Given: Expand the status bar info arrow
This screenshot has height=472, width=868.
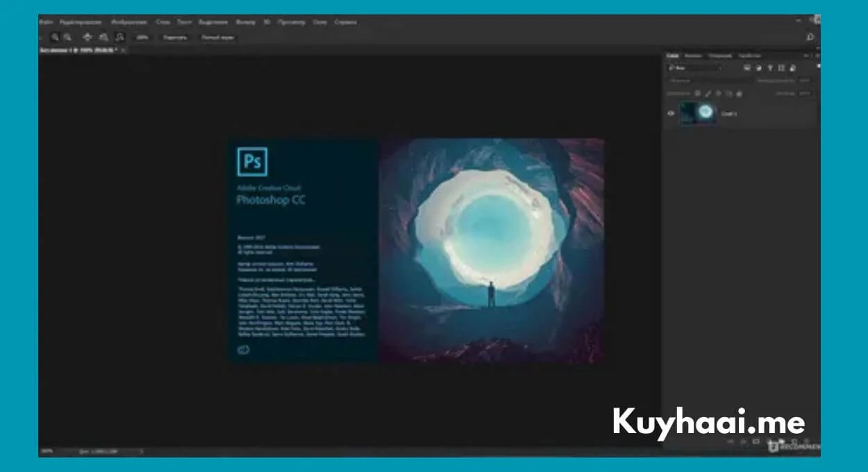Looking at the screenshot, I should 142,451.
